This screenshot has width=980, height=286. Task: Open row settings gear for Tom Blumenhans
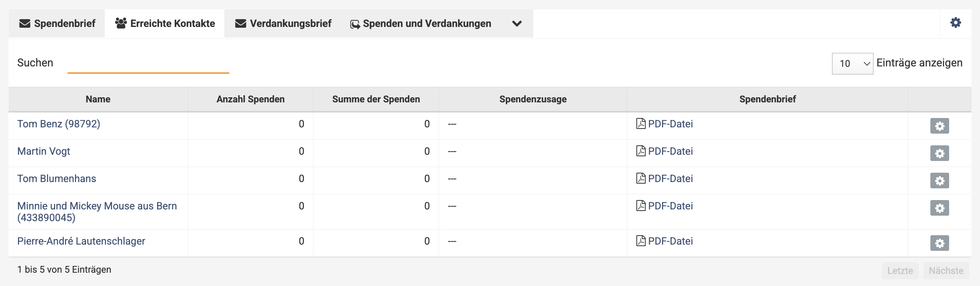(x=939, y=181)
